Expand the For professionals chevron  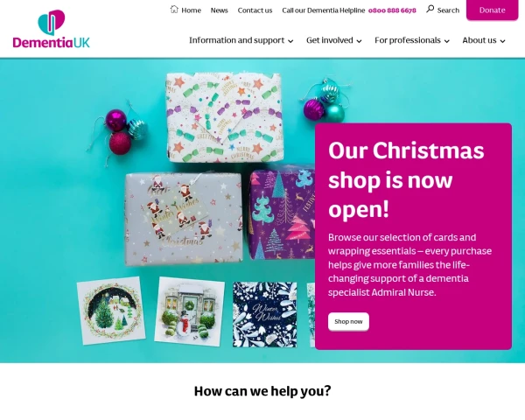(x=446, y=41)
